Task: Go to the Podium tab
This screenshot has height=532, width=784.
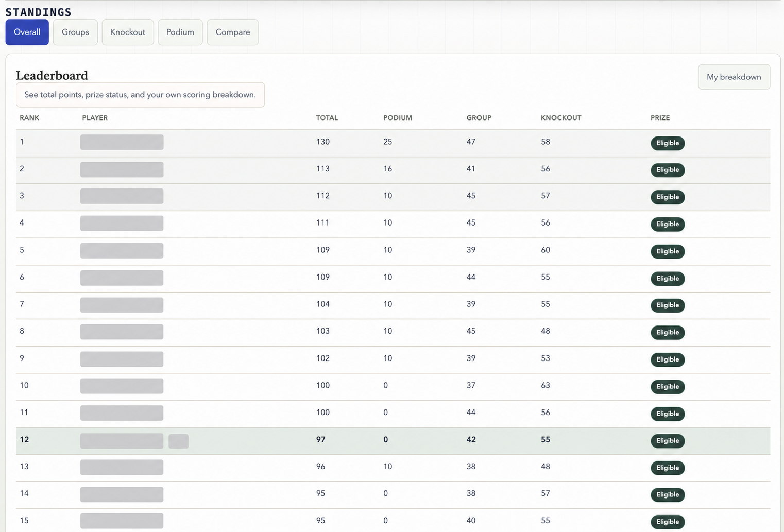Action: click(180, 32)
